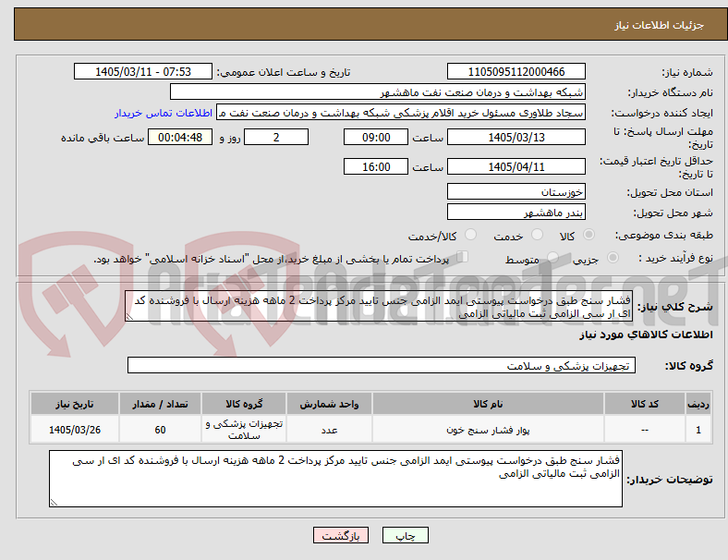Click the بازگشت back button

[341, 535]
